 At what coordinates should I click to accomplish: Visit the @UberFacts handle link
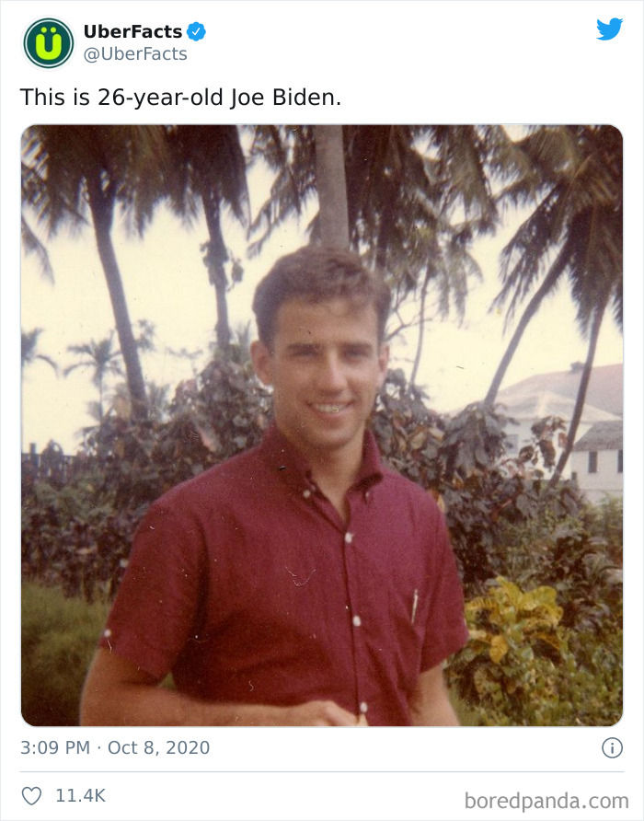coord(135,54)
